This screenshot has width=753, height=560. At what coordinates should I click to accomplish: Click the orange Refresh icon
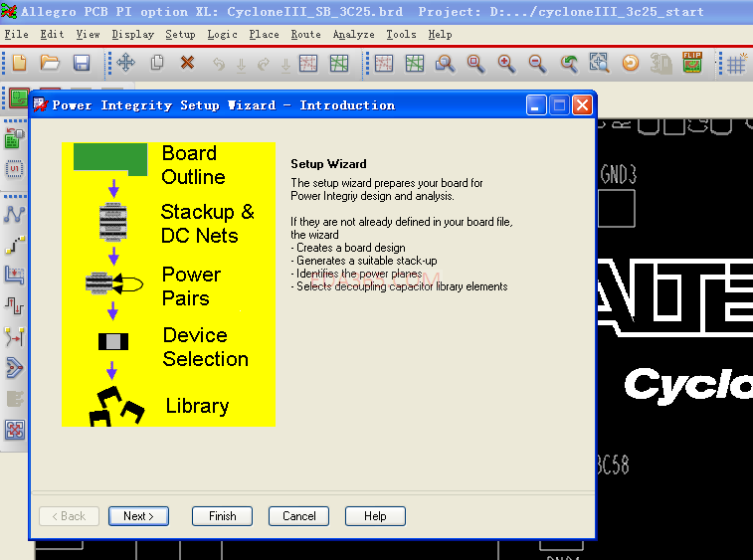pyautogui.click(x=630, y=64)
